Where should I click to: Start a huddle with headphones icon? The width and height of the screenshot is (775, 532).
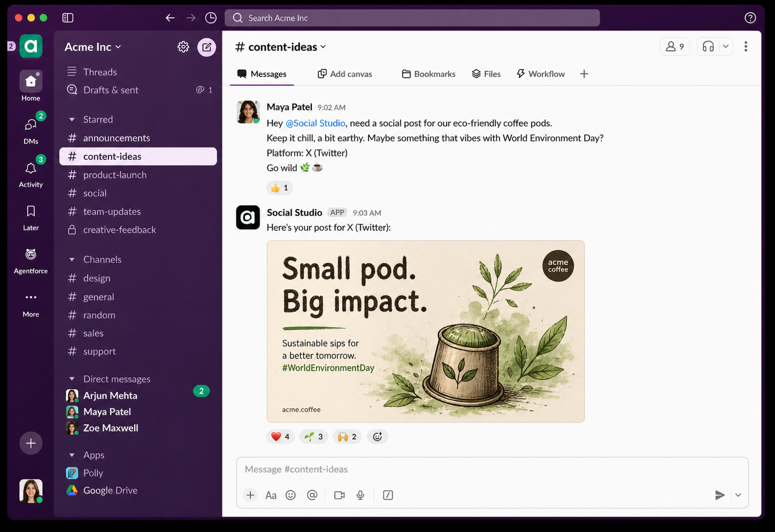click(x=708, y=47)
